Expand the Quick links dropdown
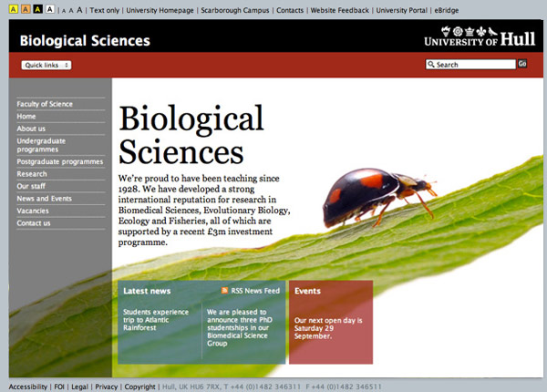The image size is (547, 392). tap(46, 66)
